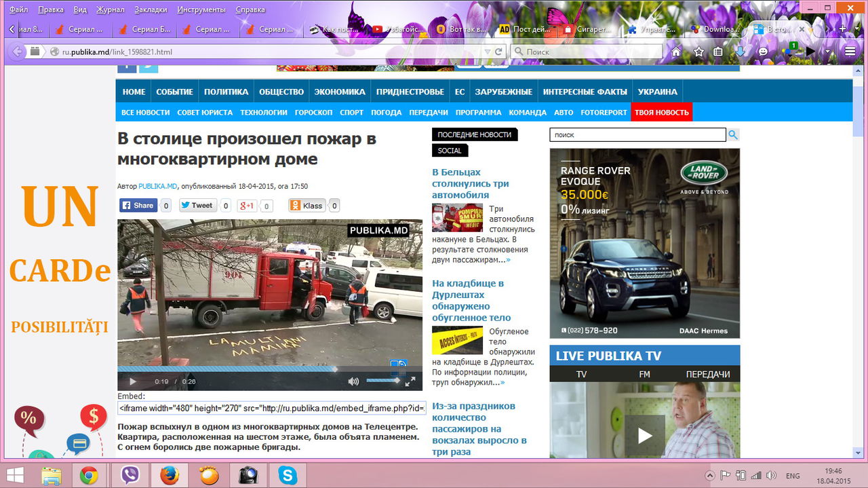The width and height of the screenshot is (868, 488).
Task: Play the Live Publika TV stream
Action: [645, 435]
